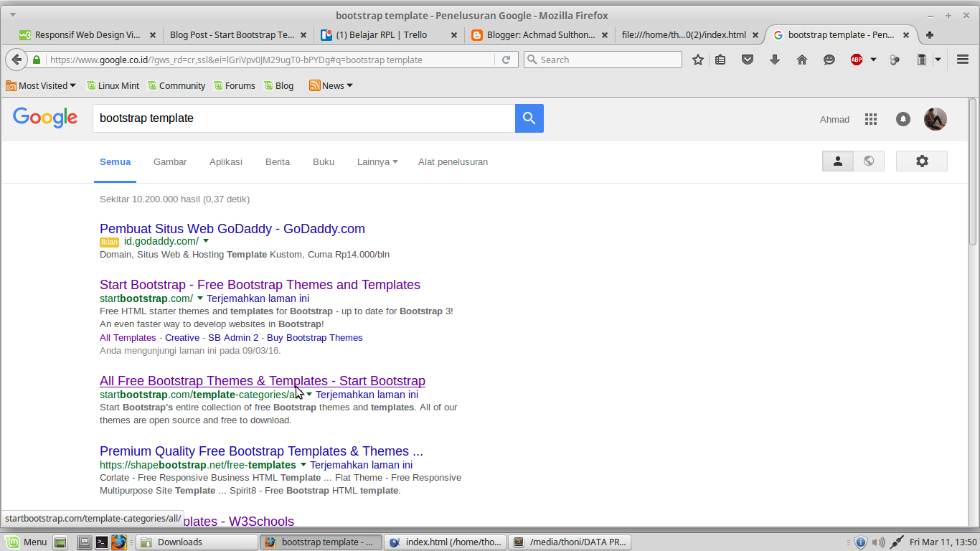The image size is (980, 551).
Task: Open the clipboard extension dropdown arrow
Action: coord(938,60)
